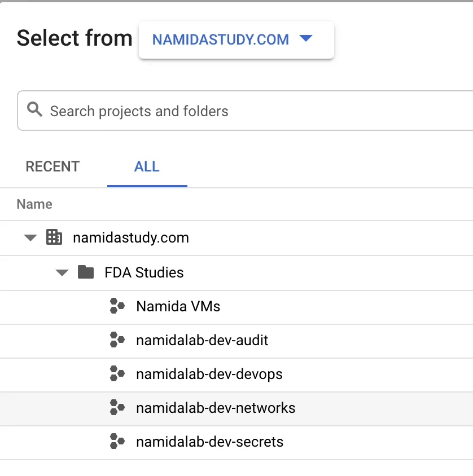Select the namidalab-dev-secrets project name
473x476 pixels.
(x=209, y=442)
